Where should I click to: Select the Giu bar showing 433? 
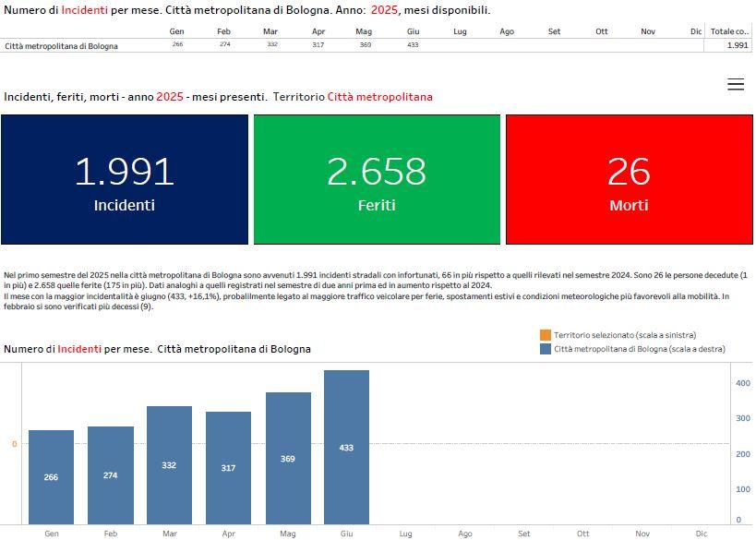(346, 448)
